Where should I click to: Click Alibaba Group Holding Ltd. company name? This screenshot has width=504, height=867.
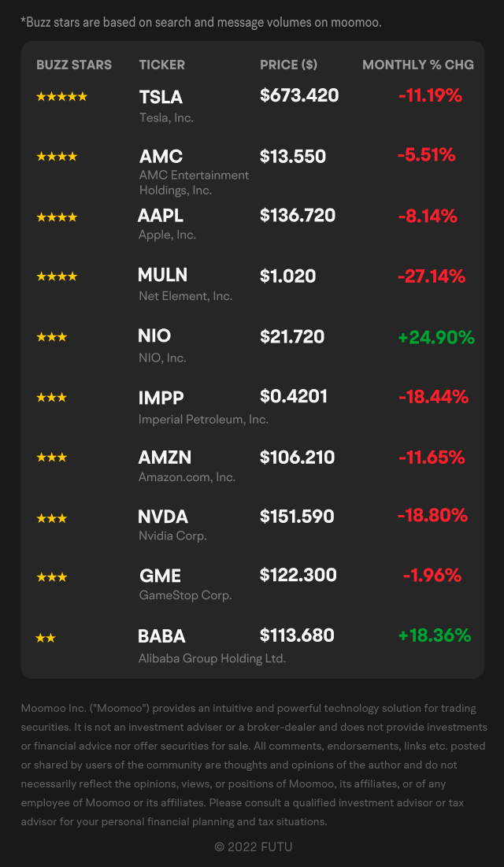point(212,658)
